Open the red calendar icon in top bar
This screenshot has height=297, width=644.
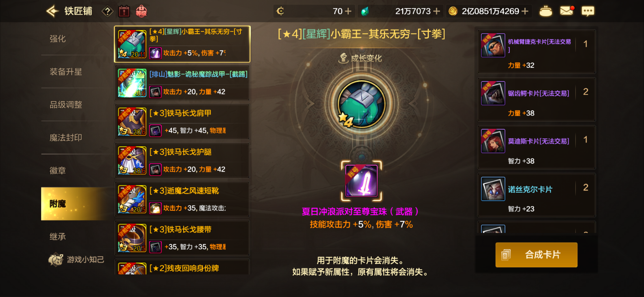pos(124,11)
